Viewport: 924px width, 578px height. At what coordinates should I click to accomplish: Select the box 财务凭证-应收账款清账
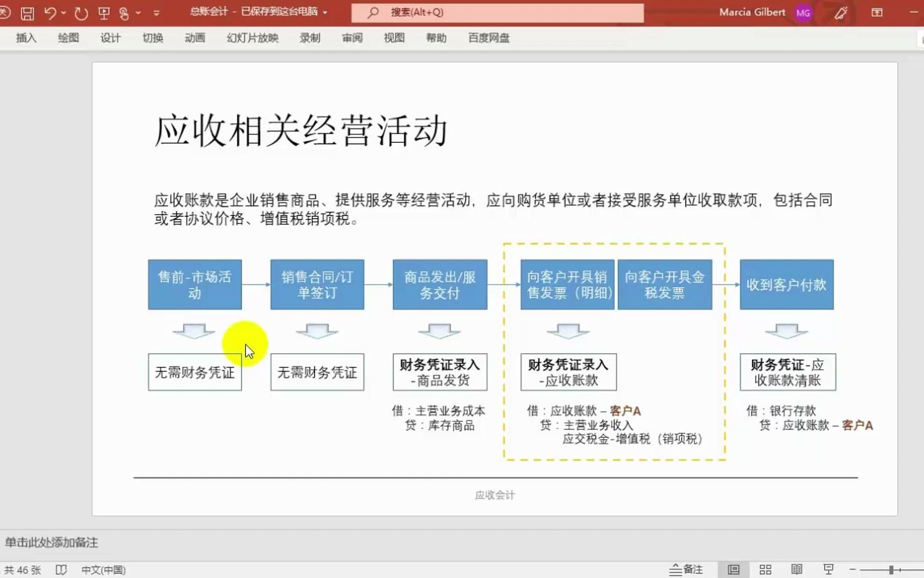788,372
